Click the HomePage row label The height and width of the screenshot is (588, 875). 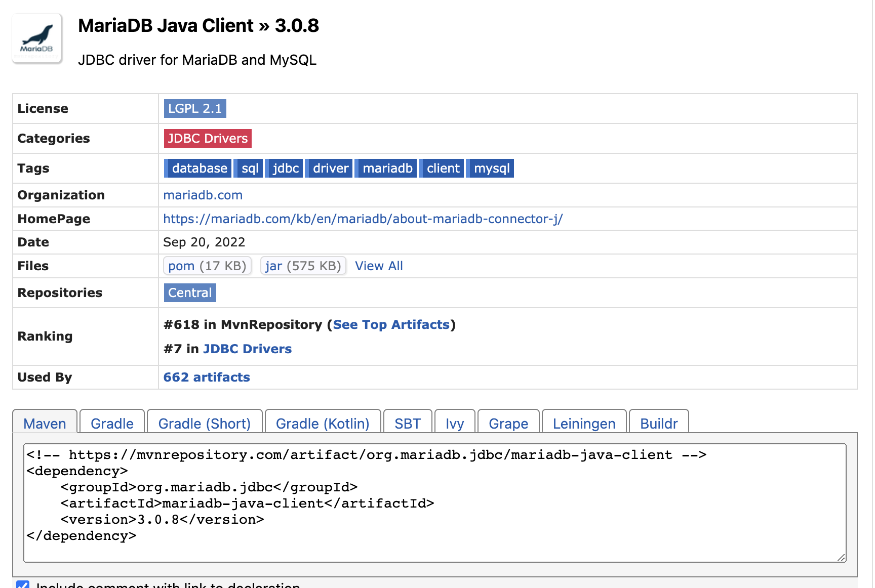(x=54, y=219)
